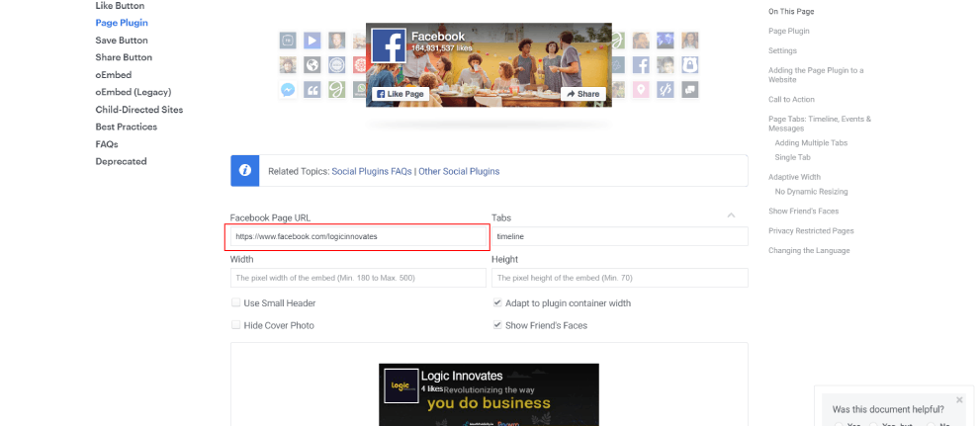
Task: Click the Logic Innovates logo in preview
Action: (401, 386)
